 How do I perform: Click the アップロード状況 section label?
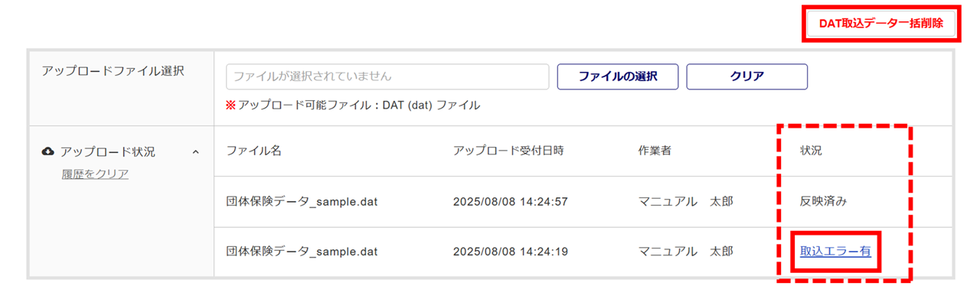pyautogui.click(x=108, y=151)
